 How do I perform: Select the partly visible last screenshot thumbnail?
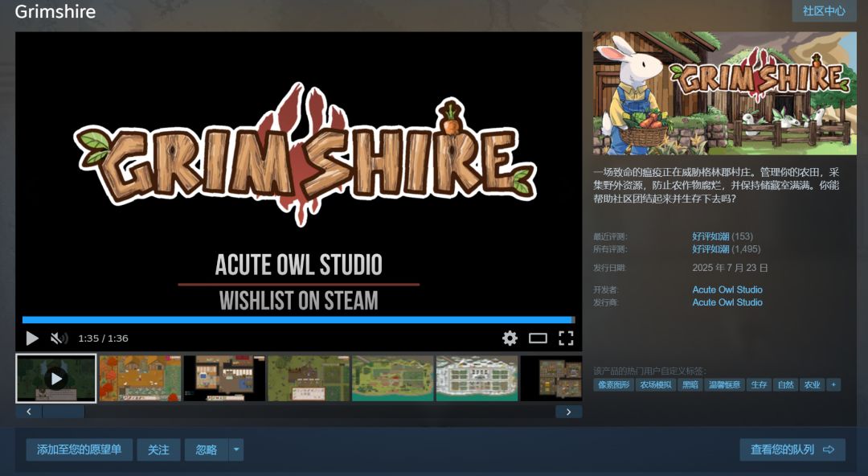(x=551, y=379)
